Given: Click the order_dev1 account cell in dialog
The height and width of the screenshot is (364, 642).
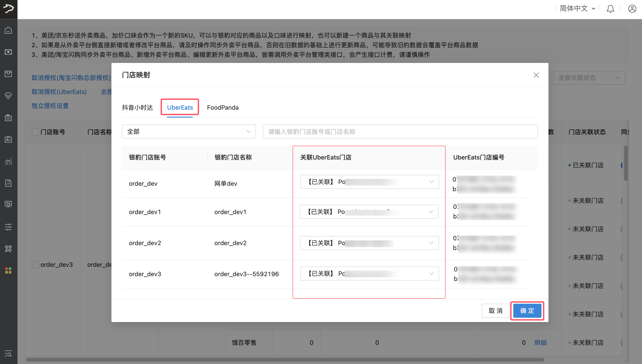Looking at the screenshot, I should tap(145, 212).
